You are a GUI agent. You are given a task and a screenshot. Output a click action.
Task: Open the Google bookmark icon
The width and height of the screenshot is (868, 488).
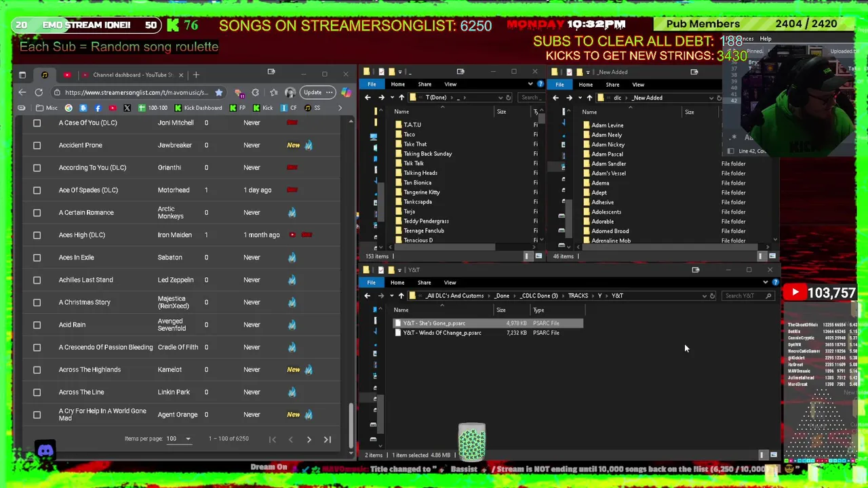click(x=68, y=108)
